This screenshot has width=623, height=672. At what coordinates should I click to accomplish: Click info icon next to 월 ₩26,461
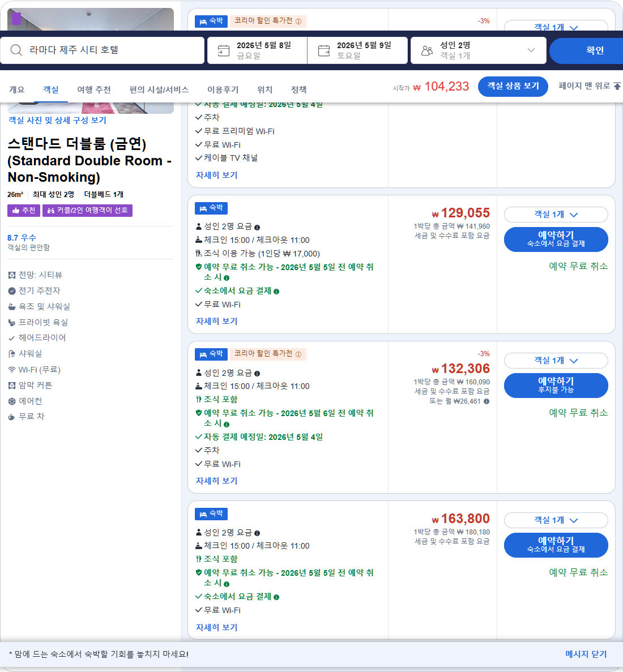pos(486,401)
